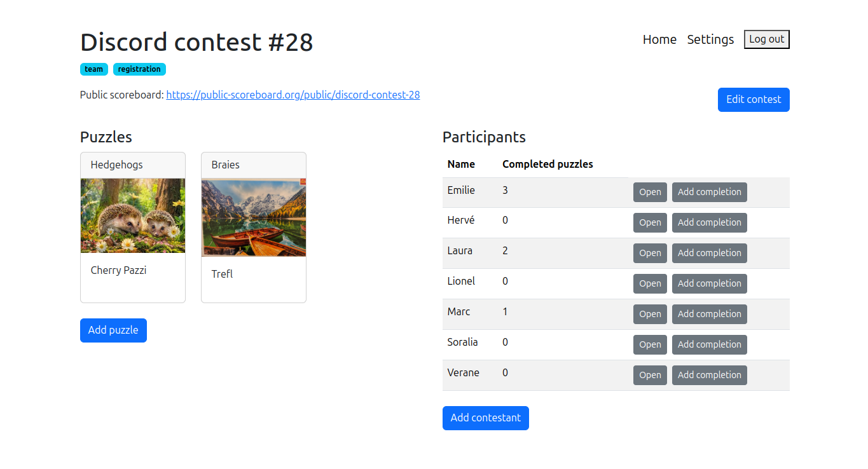Viewport: 868px width, 469px height.
Task: Open Hervé's participant entry
Action: (x=650, y=223)
